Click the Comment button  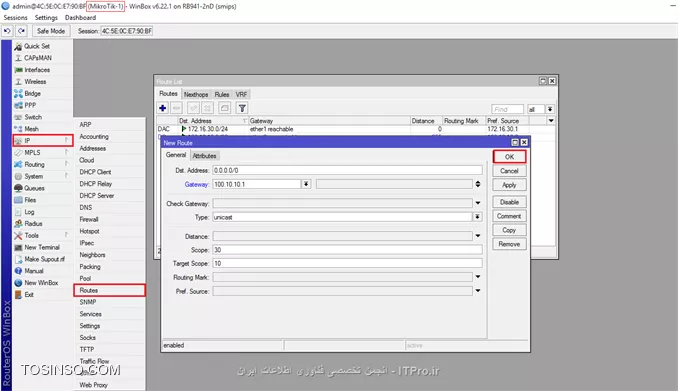(x=509, y=216)
